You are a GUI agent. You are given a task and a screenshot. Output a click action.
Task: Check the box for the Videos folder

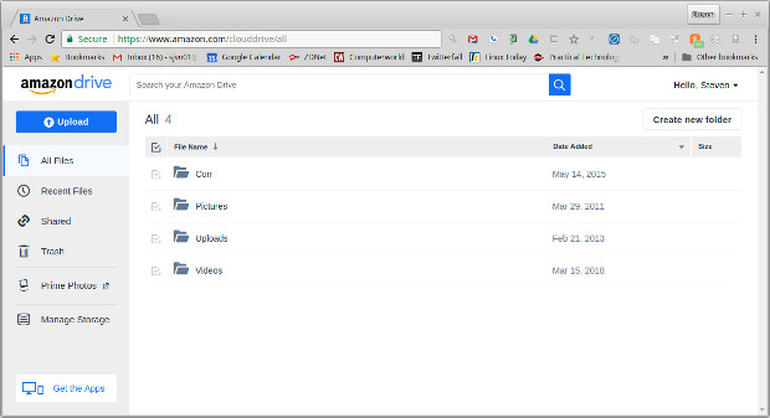click(x=156, y=271)
